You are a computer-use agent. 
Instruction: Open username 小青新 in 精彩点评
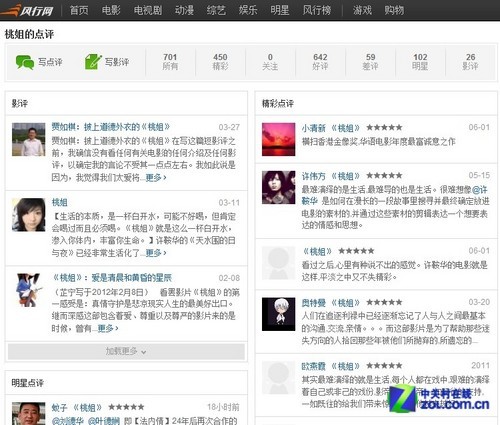pos(313,128)
